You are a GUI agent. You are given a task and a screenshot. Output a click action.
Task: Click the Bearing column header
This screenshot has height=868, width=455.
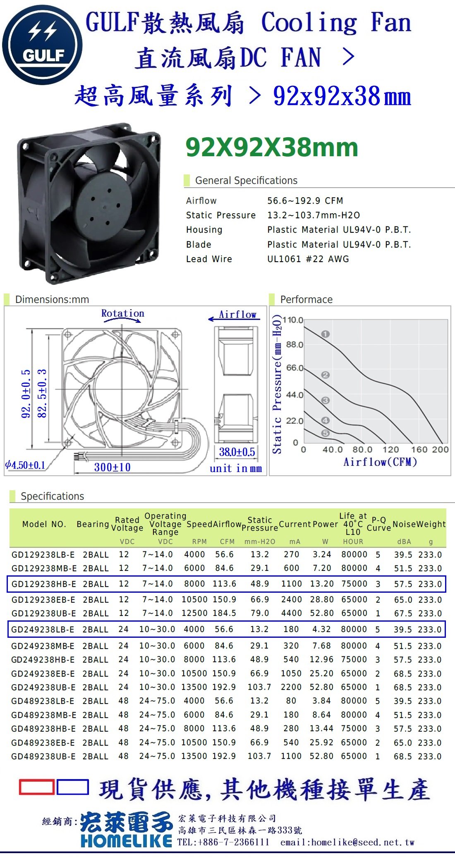pos(93,524)
